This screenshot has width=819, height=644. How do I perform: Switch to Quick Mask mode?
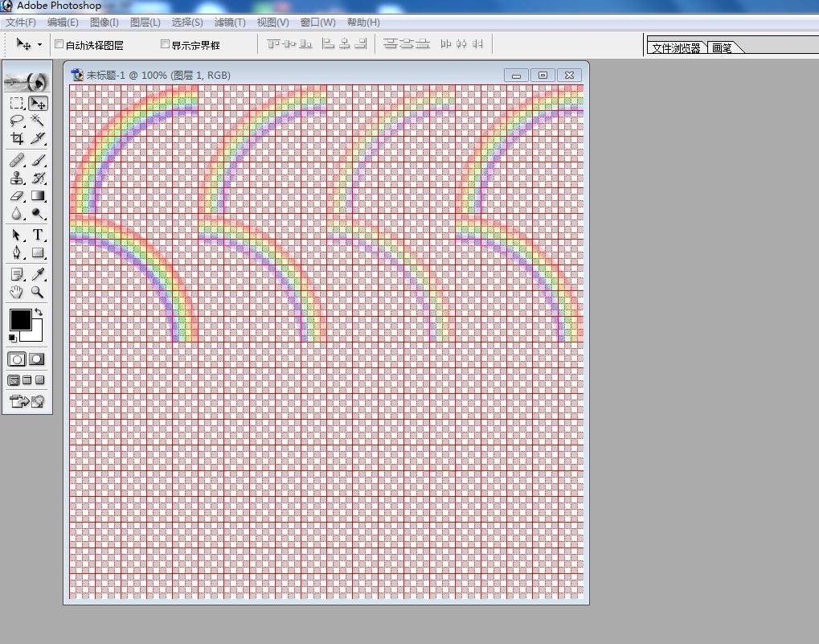(x=37, y=359)
